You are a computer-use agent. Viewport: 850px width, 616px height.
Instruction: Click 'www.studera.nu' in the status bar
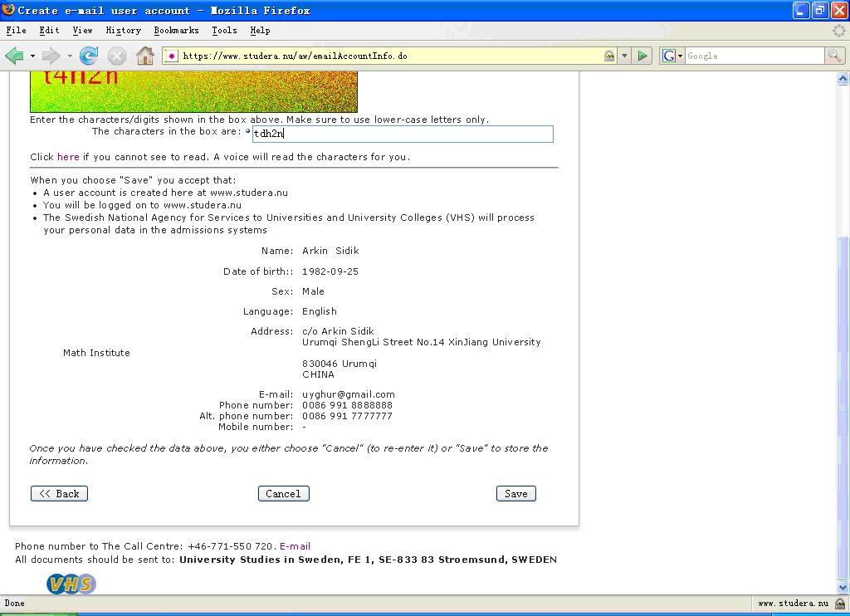[793, 603]
